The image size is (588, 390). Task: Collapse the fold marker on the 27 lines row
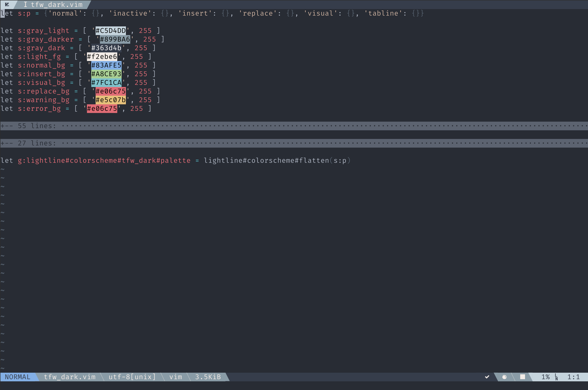click(5, 143)
